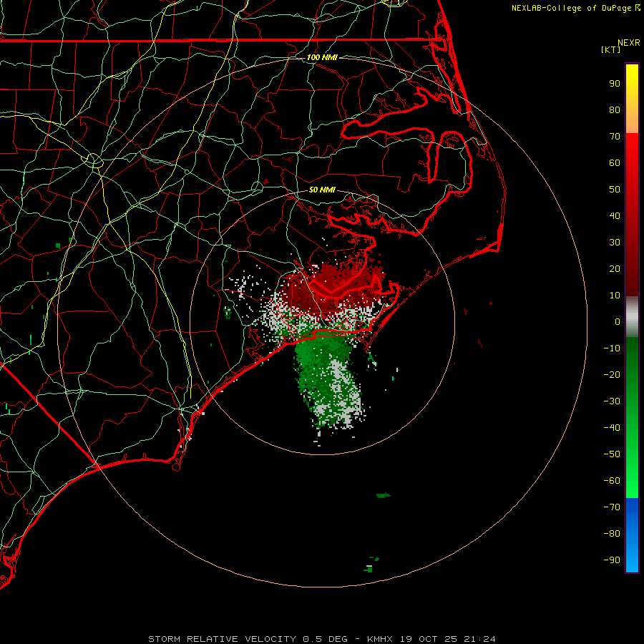Click the positive 70 scale label
Screen dimensions: 644x644
[615, 137]
